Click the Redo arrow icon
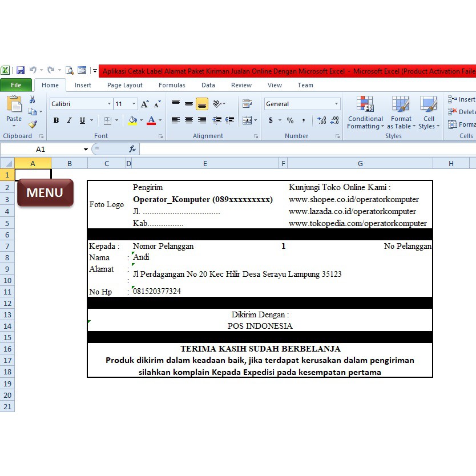The height and width of the screenshot is (476, 476). [x=51, y=70]
